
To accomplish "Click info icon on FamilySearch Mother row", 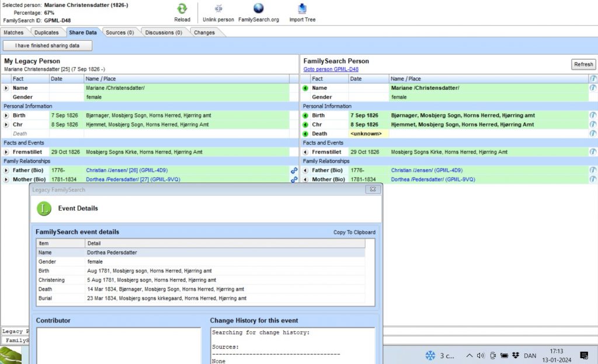I will click(593, 179).
